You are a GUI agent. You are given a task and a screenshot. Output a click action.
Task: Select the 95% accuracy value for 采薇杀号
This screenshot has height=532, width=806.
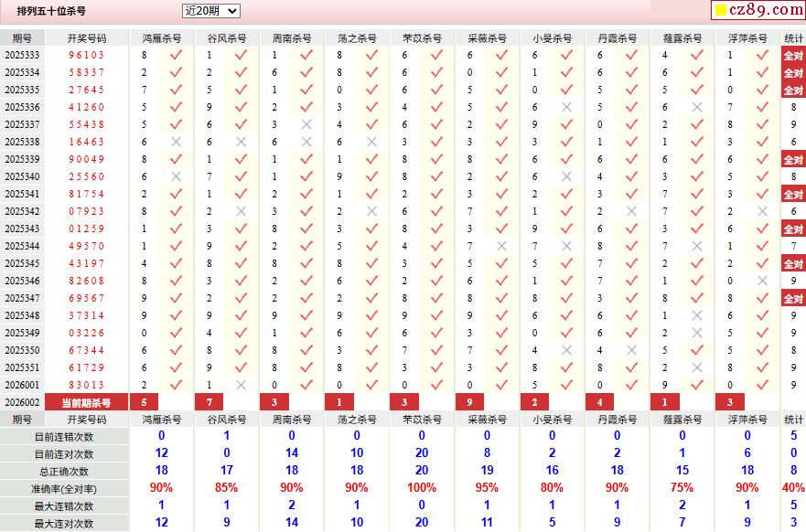coord(487,487)
